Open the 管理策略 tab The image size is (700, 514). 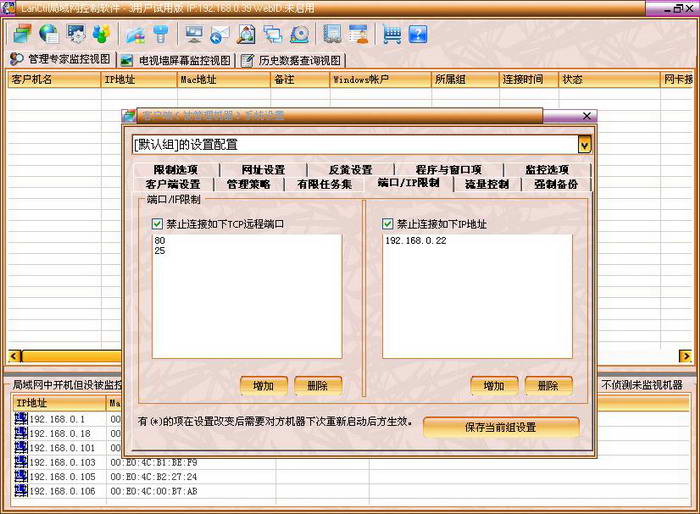point(249,184)
